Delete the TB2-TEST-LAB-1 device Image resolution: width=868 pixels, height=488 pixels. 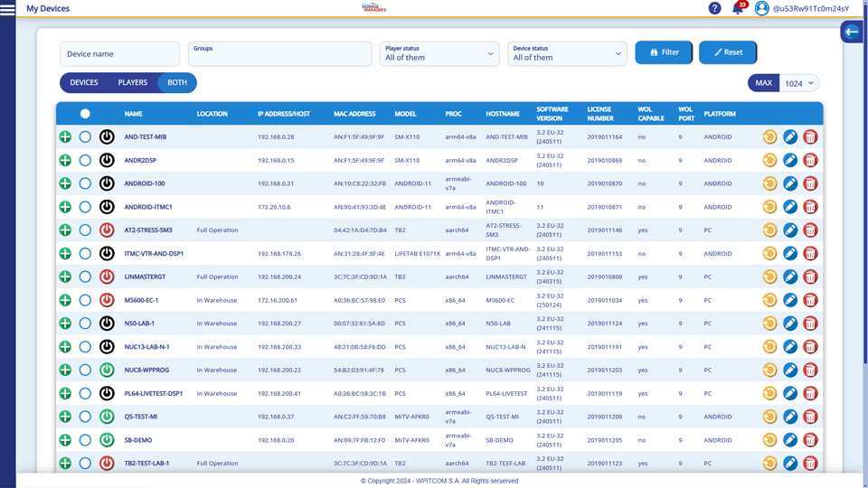pos(810,464)
